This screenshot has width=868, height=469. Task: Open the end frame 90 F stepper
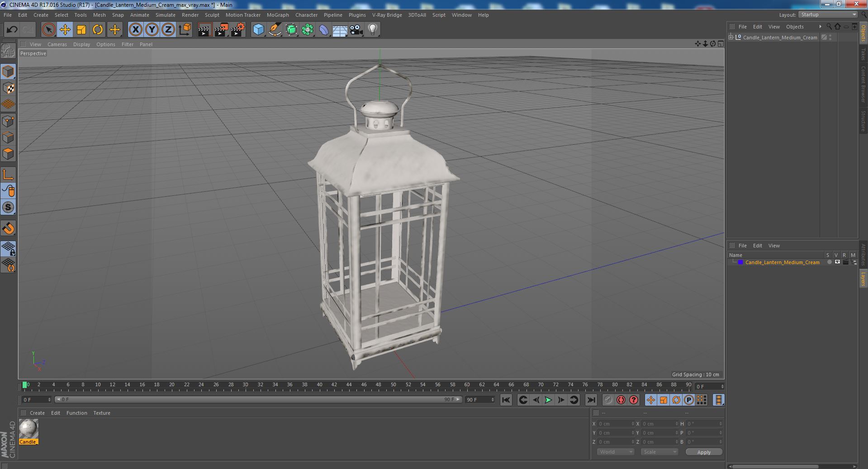[493, 399]
